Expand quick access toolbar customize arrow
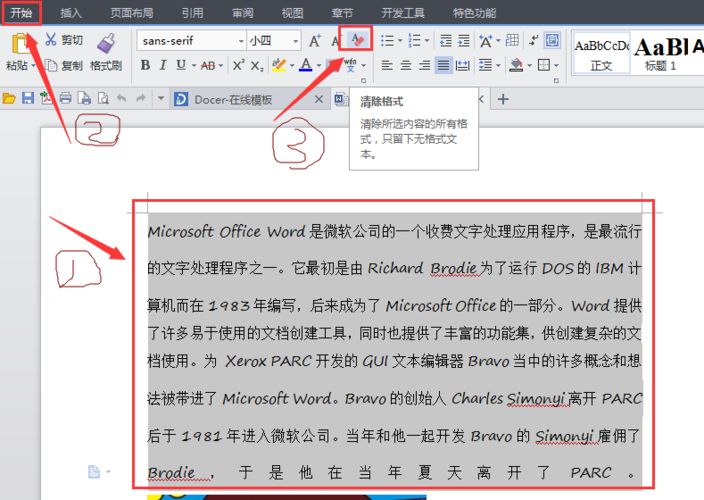704x500 pixels. (x=161, y=98)
